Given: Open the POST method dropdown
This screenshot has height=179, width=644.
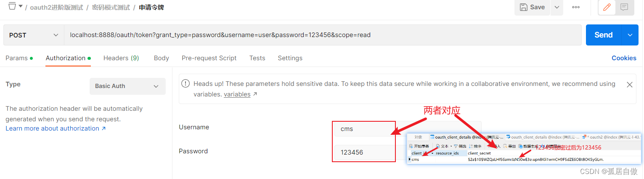Looking at the screenshot, I should (x=34, y=35).
